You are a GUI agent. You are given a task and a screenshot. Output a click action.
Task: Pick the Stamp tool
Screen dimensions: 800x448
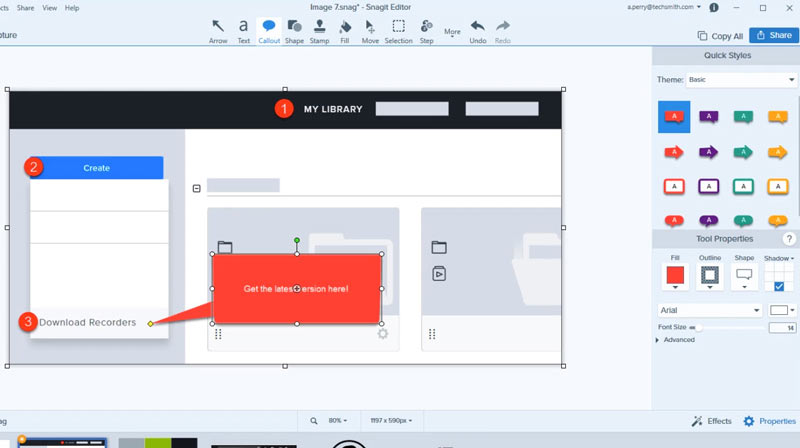[319, 29]
